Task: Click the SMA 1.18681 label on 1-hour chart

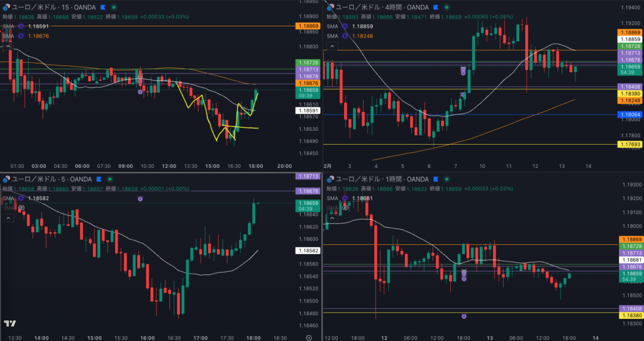Action: click(362, 198)
